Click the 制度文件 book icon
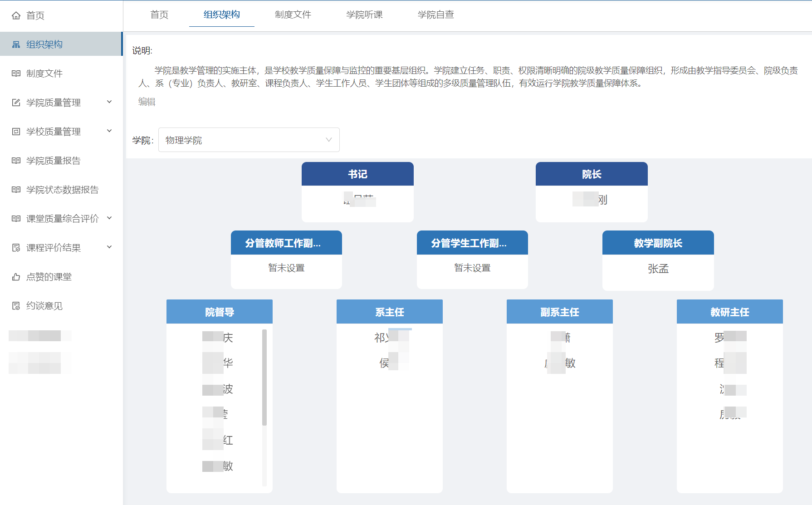Screen dimensions: 812x505 pos(16,74)
